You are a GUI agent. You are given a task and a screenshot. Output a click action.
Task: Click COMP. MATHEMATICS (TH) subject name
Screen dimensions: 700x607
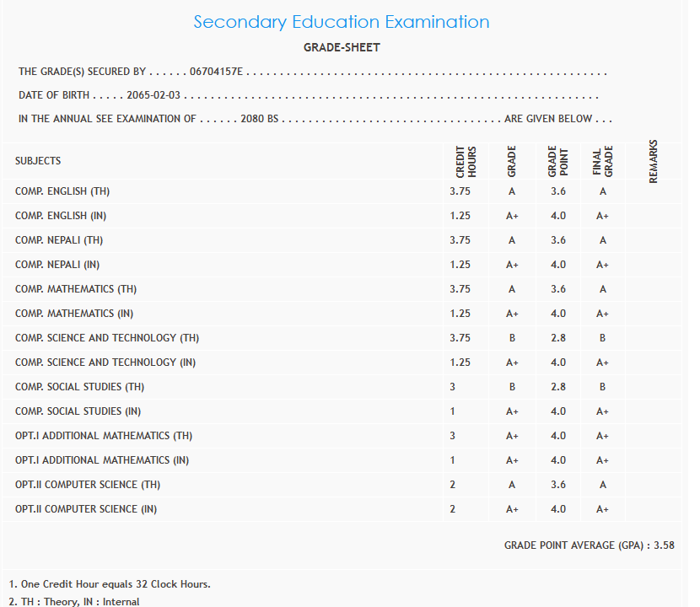(76, 289)
